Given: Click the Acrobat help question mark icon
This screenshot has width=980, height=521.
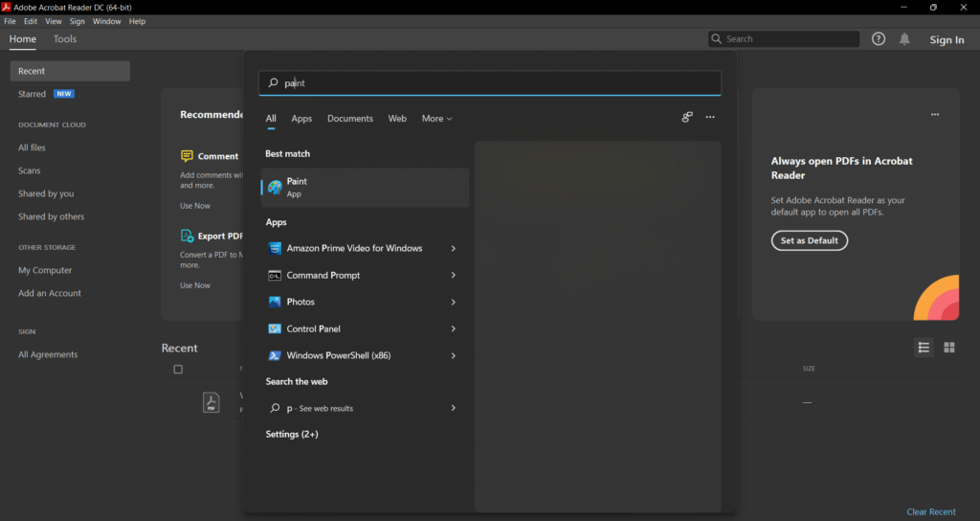Looking at the screenshot, I should pos(879,38).
